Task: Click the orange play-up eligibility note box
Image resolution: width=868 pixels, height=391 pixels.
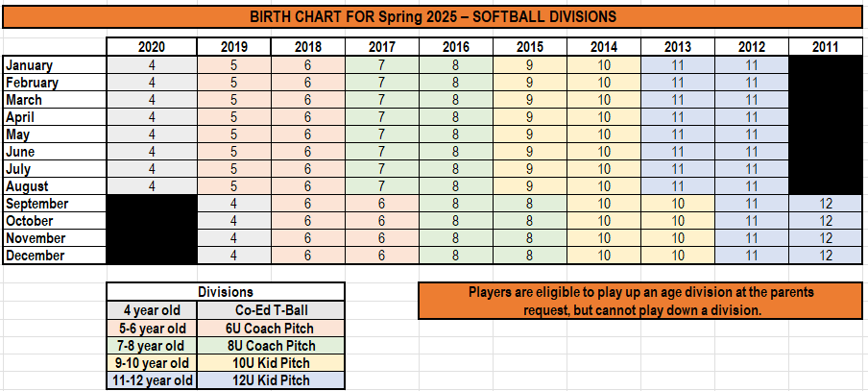Action: (640, 301)
